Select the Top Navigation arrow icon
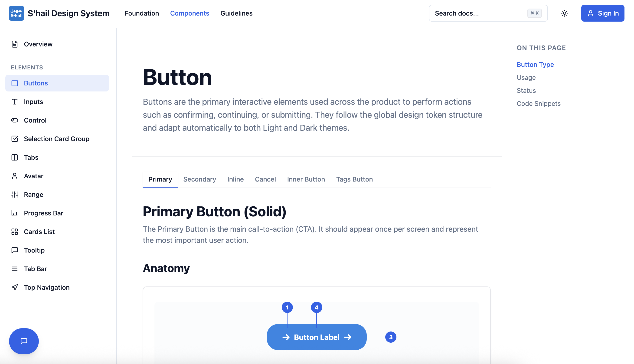 coord(14,287)
